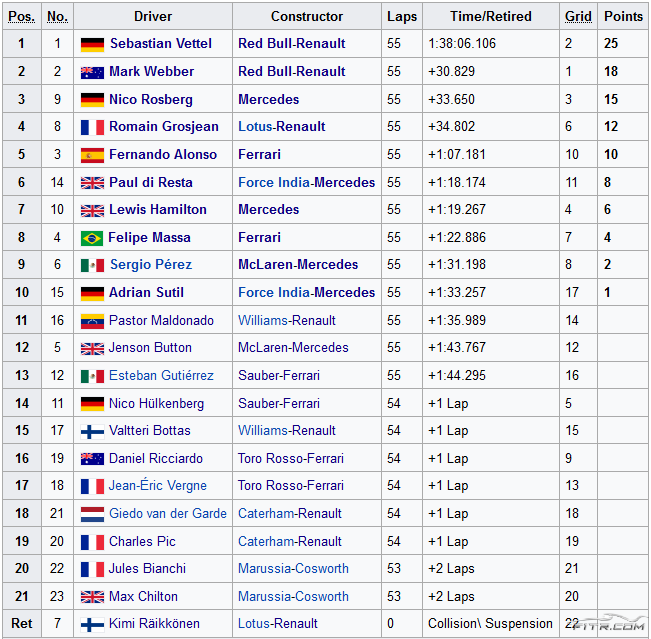The image size is (651, 639).
Task: Click the Spanish flag next to Fernando Alonso
Action: click(92, 155)
